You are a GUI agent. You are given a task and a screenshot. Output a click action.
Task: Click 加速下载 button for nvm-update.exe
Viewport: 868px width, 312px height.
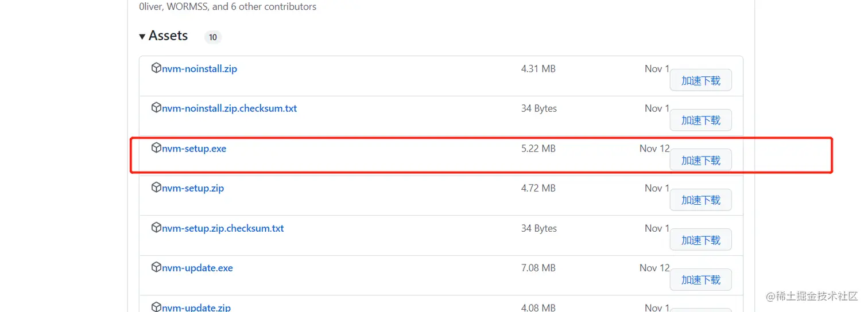(700, 280)
